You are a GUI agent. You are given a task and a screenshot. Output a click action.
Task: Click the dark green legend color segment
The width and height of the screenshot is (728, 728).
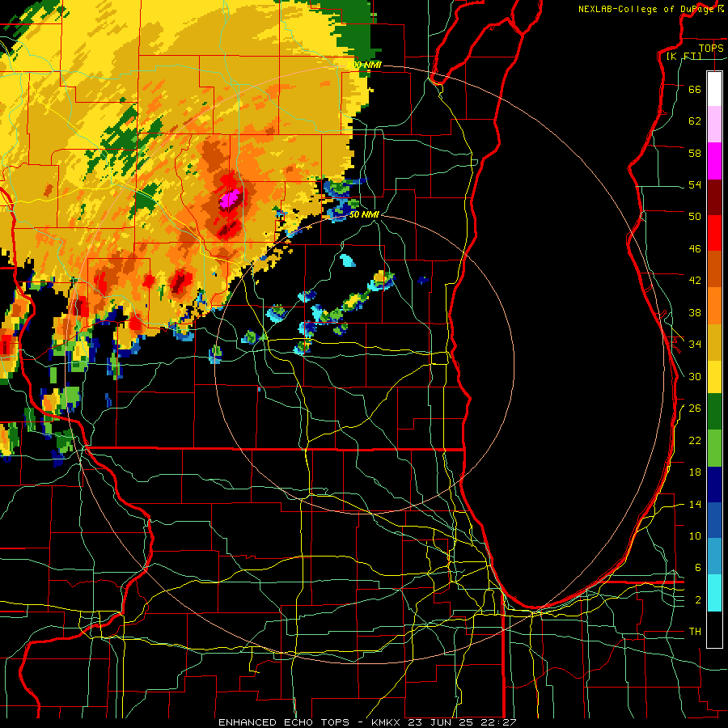pos(714,412)
